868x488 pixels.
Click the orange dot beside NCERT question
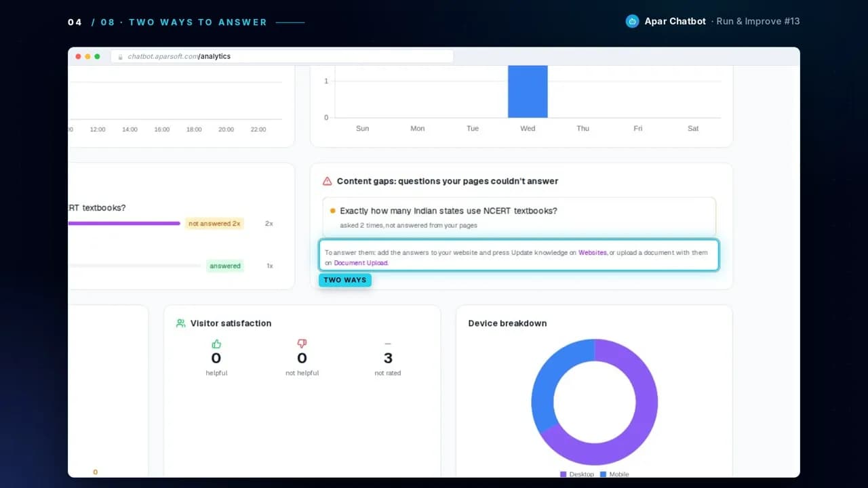click(x=332, y=211)
